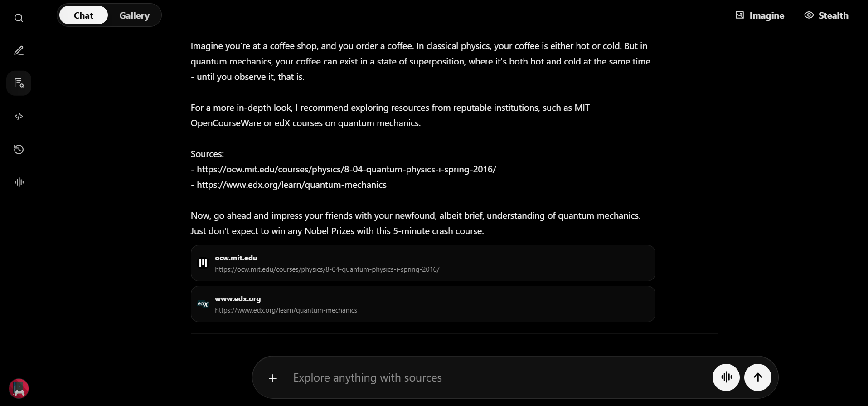Open the ocw.mit.edu source card
The width and height of the screenshot is (868, 406).
click(423, 263)
